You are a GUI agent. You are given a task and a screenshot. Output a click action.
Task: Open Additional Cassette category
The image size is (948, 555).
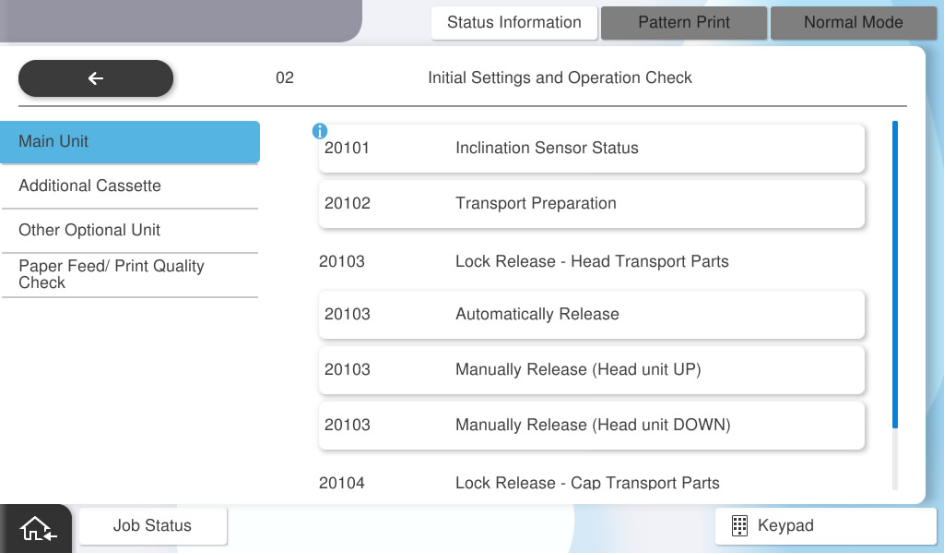coord(129,186)
